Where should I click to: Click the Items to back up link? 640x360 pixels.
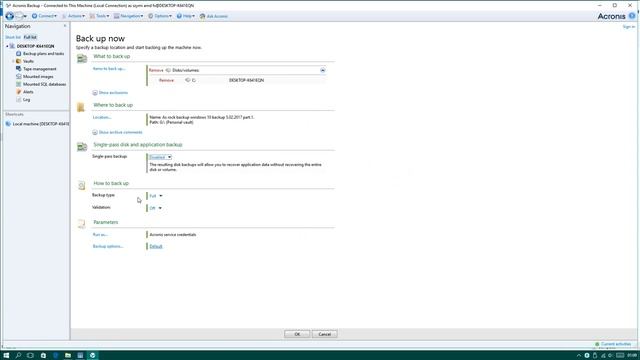pos(109,69)
